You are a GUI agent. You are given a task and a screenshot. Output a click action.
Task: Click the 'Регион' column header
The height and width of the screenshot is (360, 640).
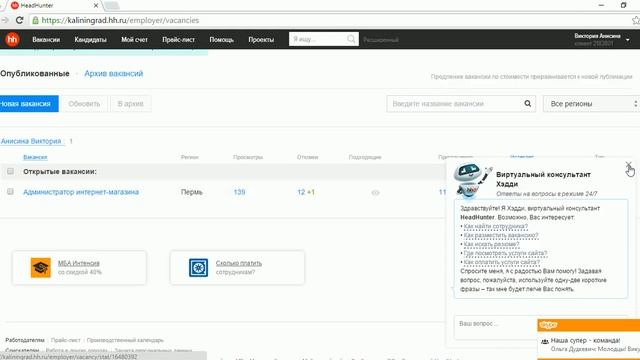click(x=189, y=157)
